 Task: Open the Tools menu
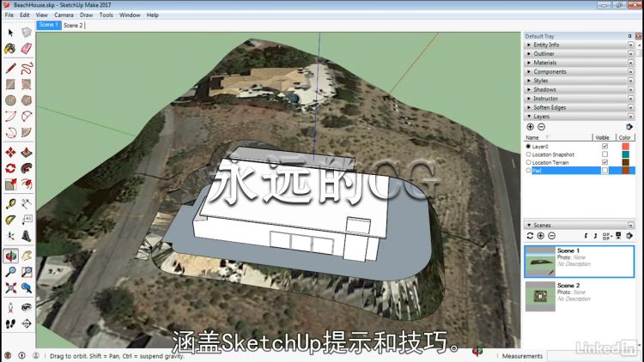click(106, 15)
